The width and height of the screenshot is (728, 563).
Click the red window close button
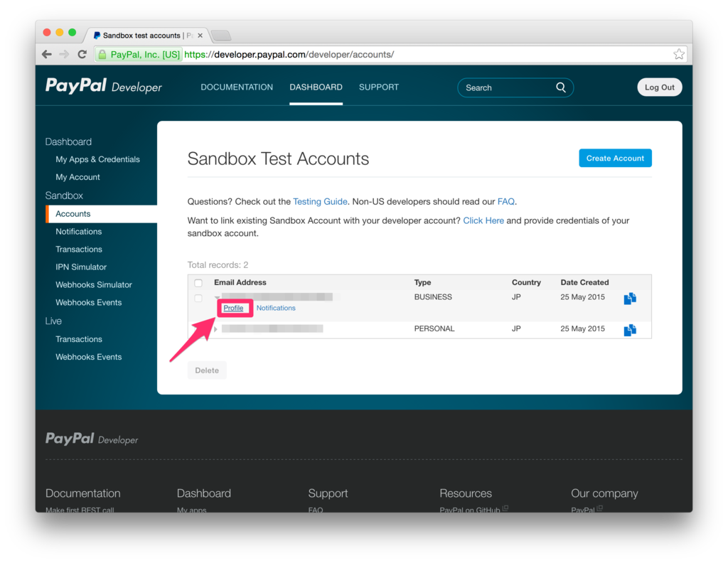pyautogui.click(x=46, y=32)
